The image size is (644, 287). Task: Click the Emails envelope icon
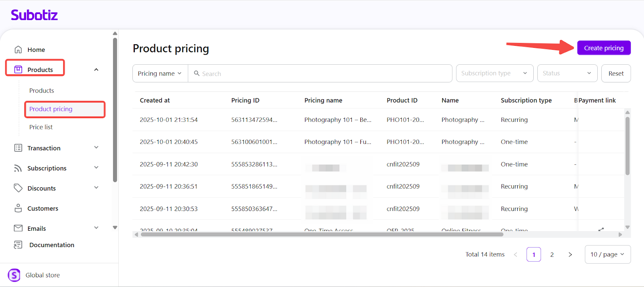tap(18, 228)
